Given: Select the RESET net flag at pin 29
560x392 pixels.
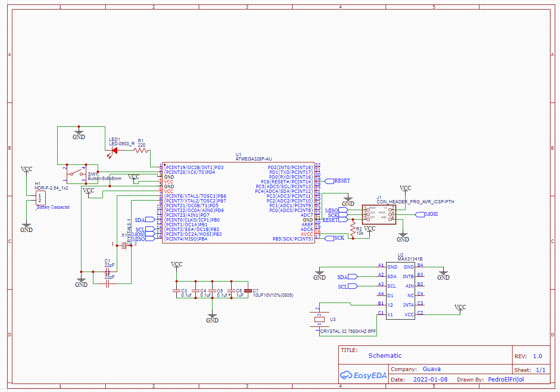Looking at the screenshot, I should pyautogui.click(x=337, y=181).
